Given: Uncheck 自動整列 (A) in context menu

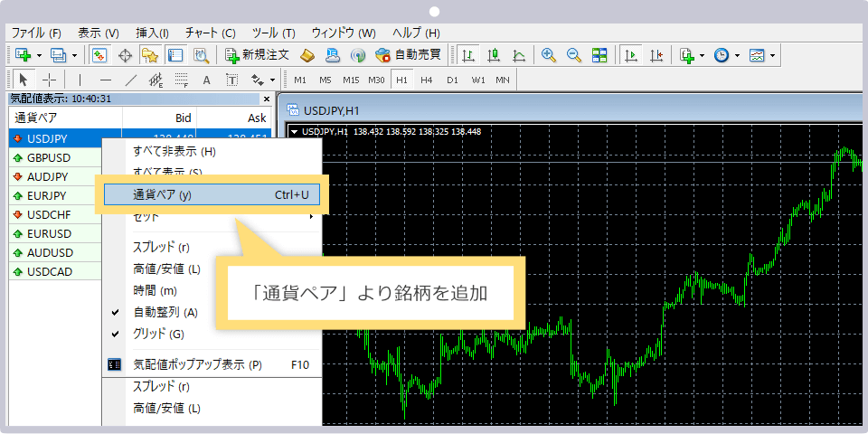Looking at the screenshot, I should tap(212, 312).
